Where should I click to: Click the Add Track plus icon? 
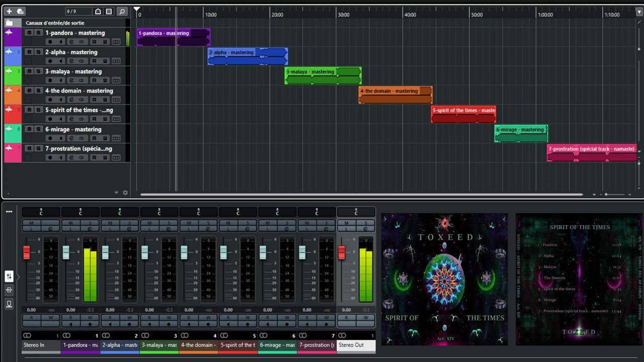coord(9,11)
